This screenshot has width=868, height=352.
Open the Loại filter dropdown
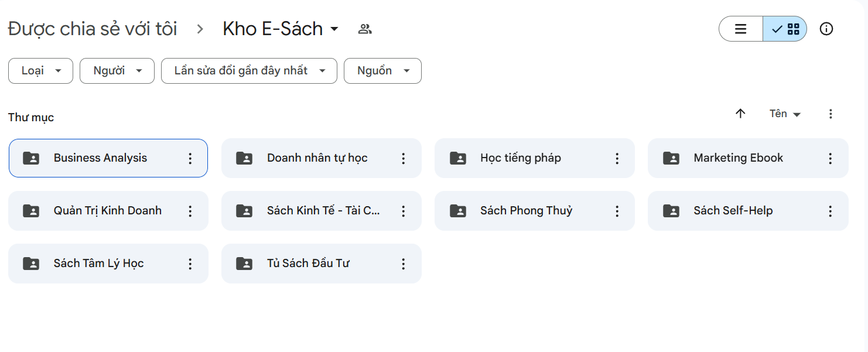(x=40, y=70)
